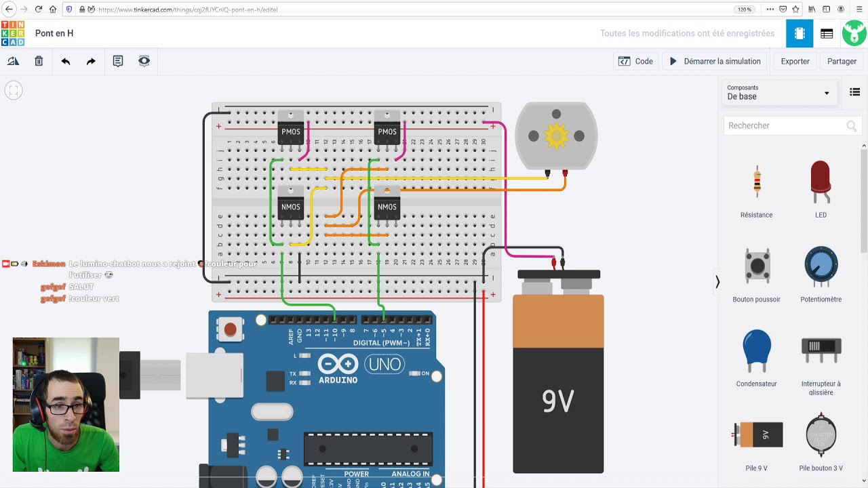Fit circuit to view
This screenshot has height=488, width=868.
click(x=13, y=90)
